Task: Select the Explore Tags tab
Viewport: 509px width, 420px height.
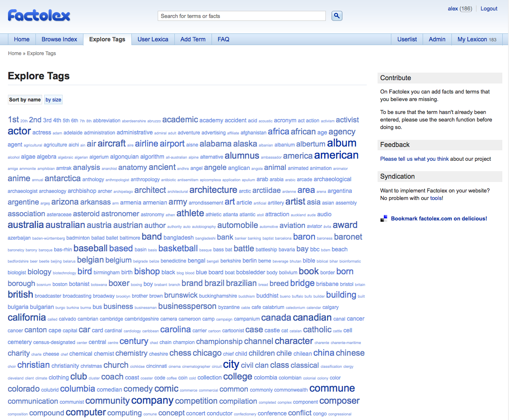Action: tap(107, 39)
